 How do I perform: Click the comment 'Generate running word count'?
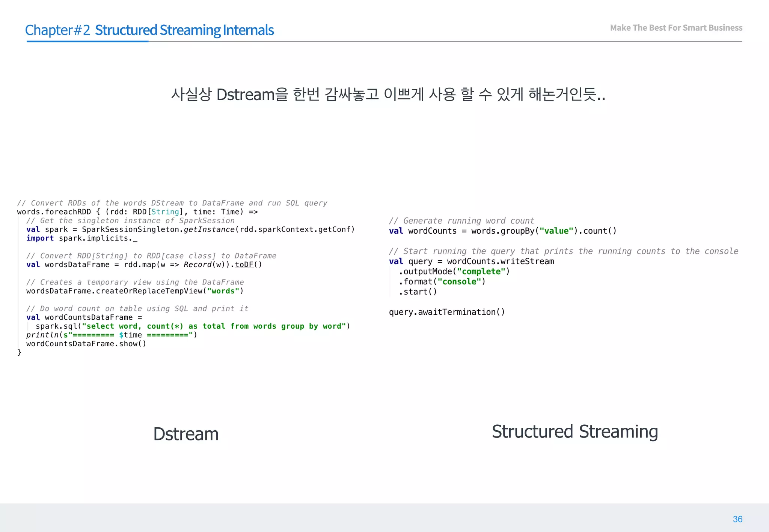[x=461, y=221]
